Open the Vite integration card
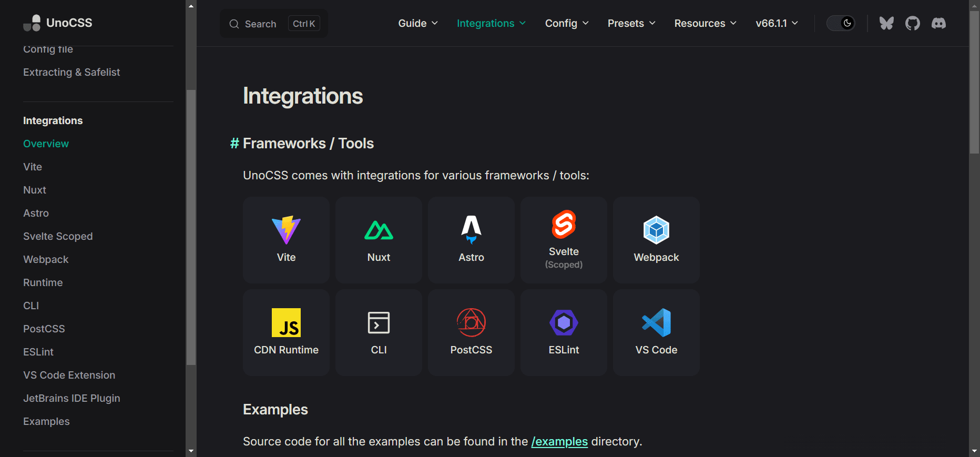Image resolution: width=980 pixels, height=457 pixels. coord(286,240)
